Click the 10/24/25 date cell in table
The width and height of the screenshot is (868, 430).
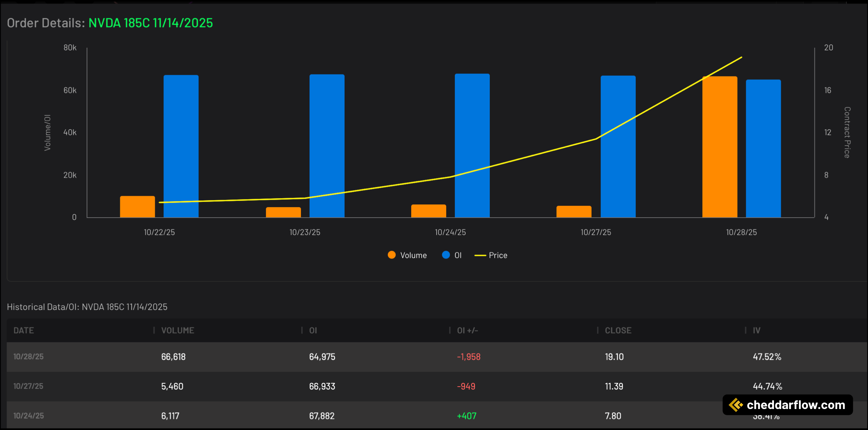click(x=29, y=416)
